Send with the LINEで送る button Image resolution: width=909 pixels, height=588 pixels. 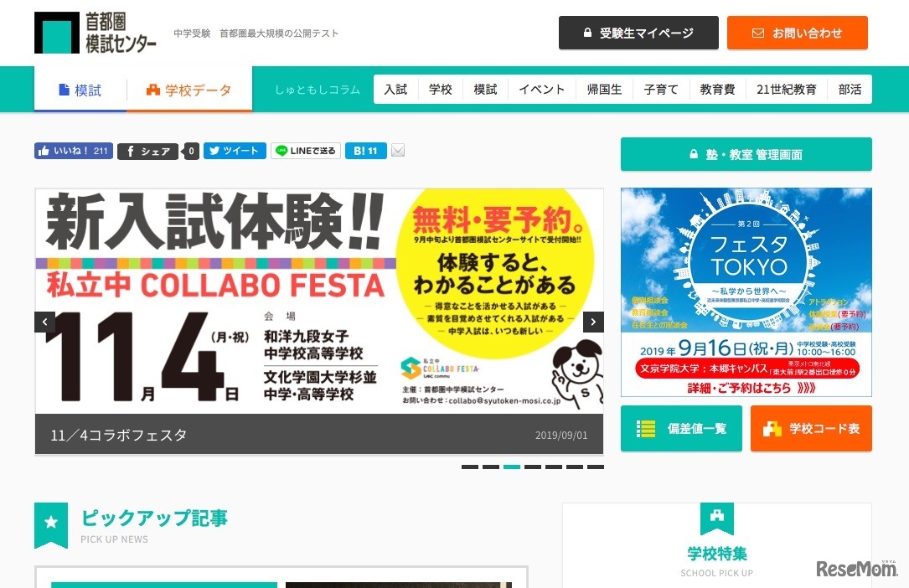click(306, 151)
